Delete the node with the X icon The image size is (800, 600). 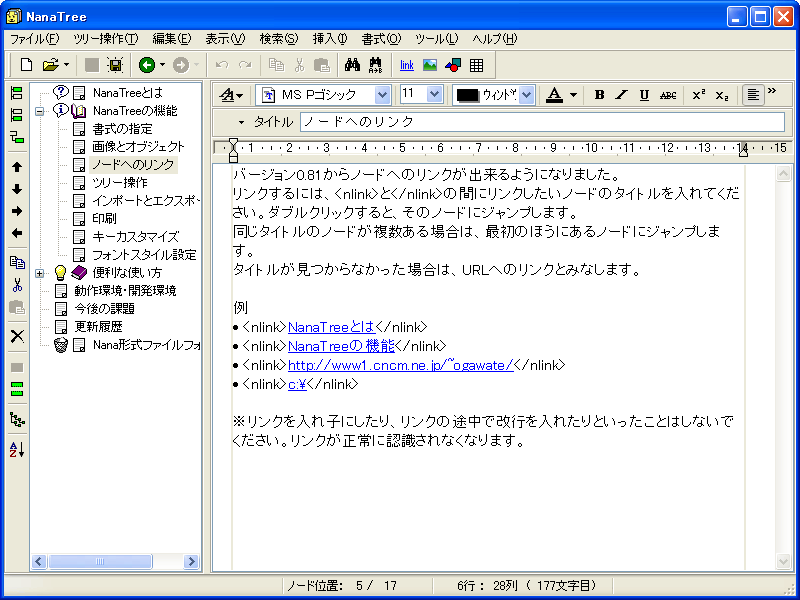[17, 336]
